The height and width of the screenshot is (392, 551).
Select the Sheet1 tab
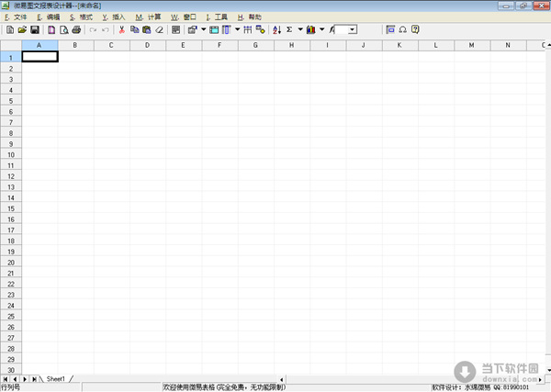(56, 378)
